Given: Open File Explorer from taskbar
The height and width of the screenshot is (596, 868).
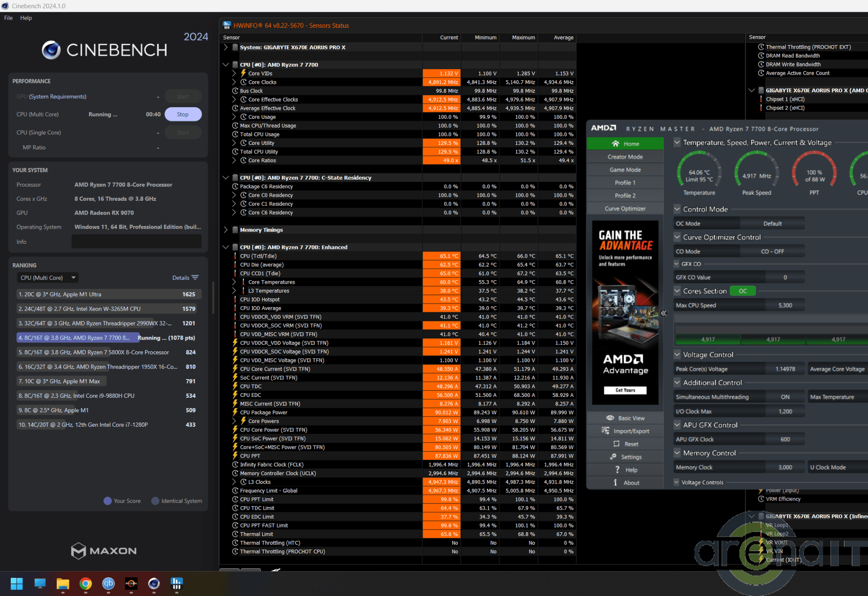Looking at the screenshot, I should point(63,584).
